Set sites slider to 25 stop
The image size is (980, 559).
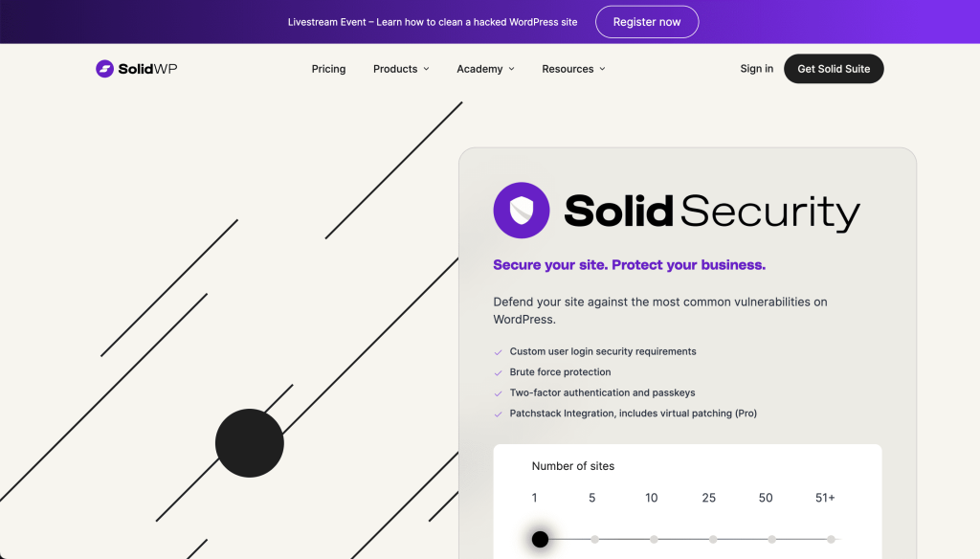coord(713,540)
